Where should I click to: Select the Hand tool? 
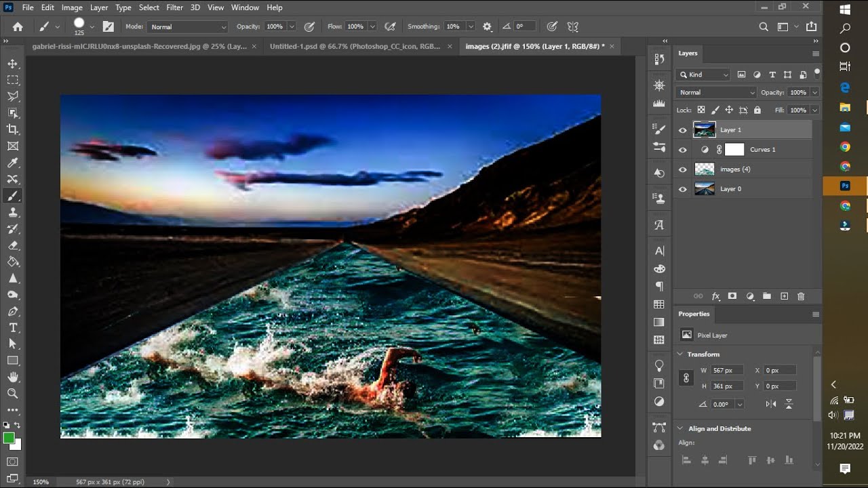(x=13, y=377)
